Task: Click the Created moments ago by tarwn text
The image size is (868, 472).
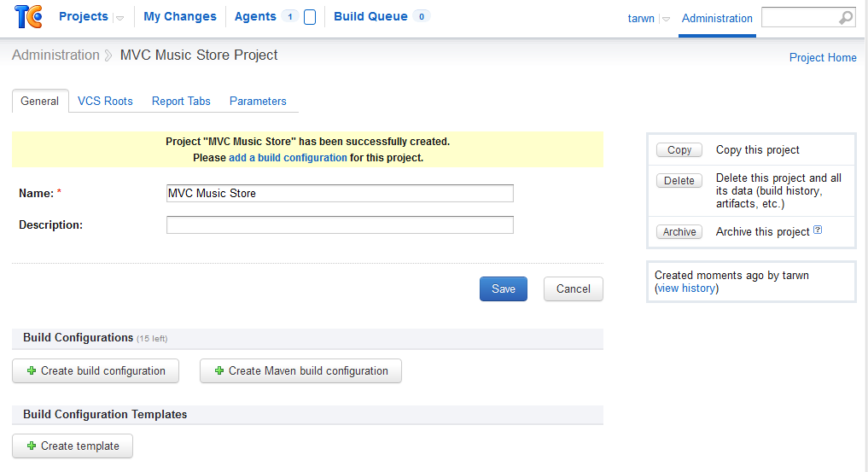Action: point(731,275)
